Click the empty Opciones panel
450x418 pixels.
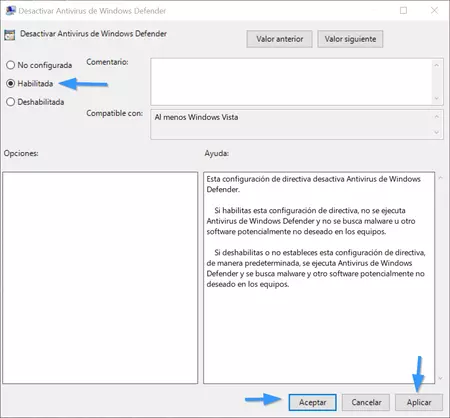(x=100, y=278)
